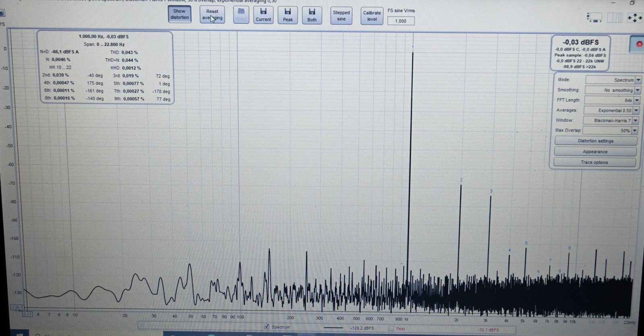Expand the Smoothing dropdown
The height and width of the screenshot is (336, 644).
(638, 90)
